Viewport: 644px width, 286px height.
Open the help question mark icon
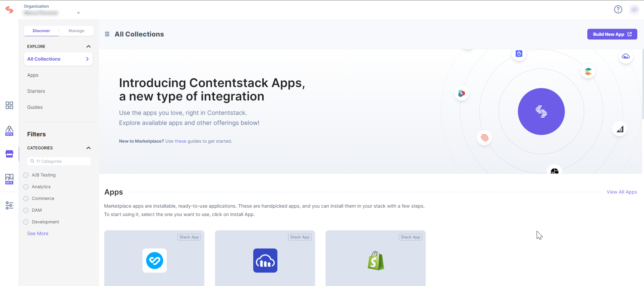(618, 9)
